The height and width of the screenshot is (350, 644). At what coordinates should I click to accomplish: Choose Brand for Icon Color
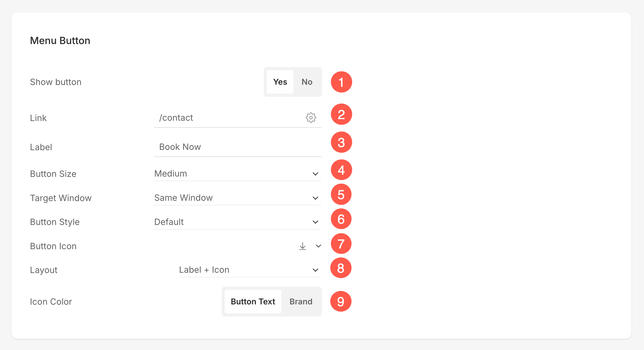pos(301,302)
